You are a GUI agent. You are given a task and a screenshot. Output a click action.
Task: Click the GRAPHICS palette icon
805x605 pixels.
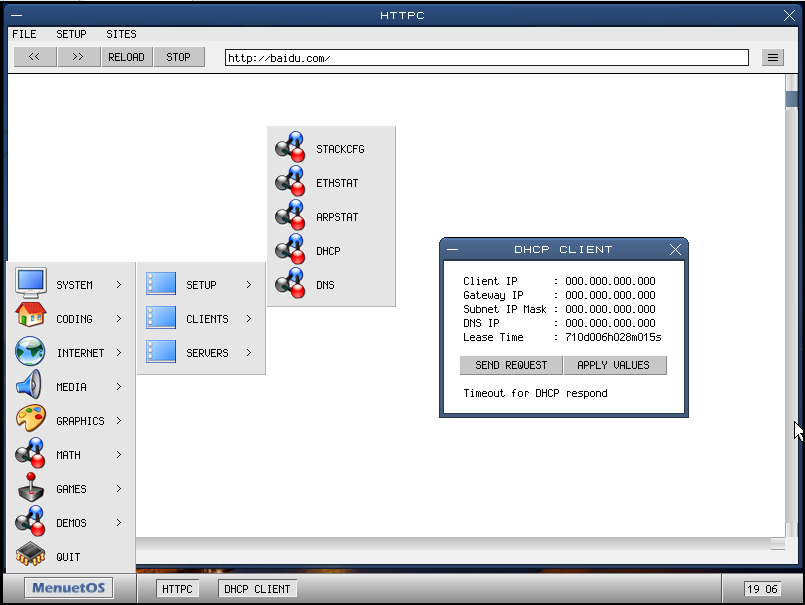31,420
